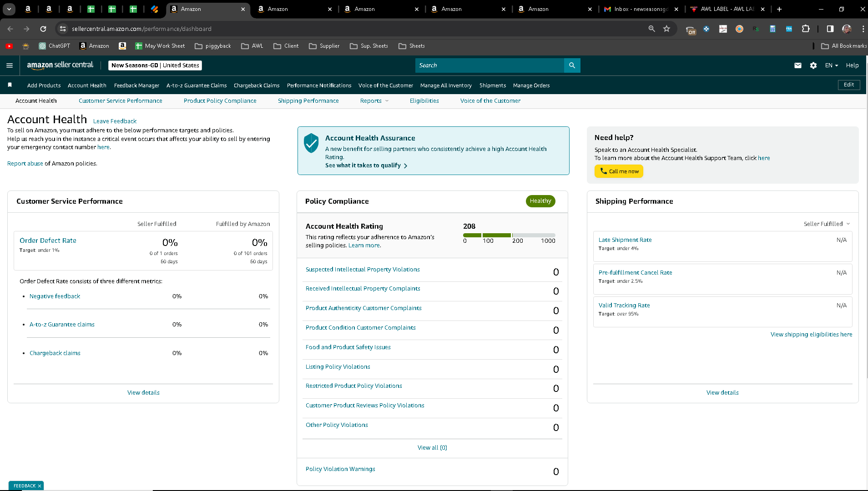Open the Sup. Sheets bookmarks folder

coord(369,46)
